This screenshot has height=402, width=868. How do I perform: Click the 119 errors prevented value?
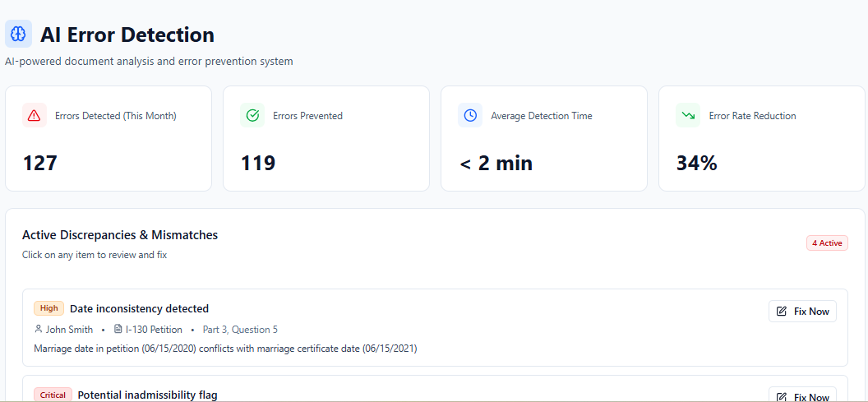pyautogui.click(x=258, y=164)
